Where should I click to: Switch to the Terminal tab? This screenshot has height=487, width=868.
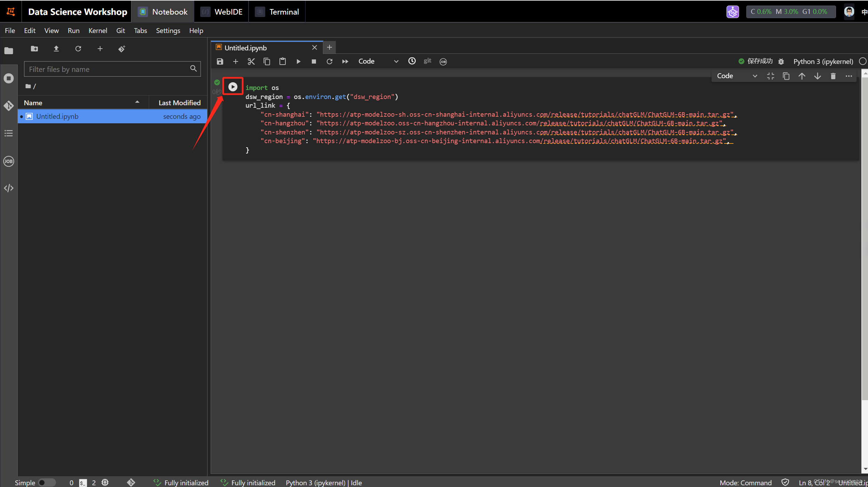[x=277, y=12]
